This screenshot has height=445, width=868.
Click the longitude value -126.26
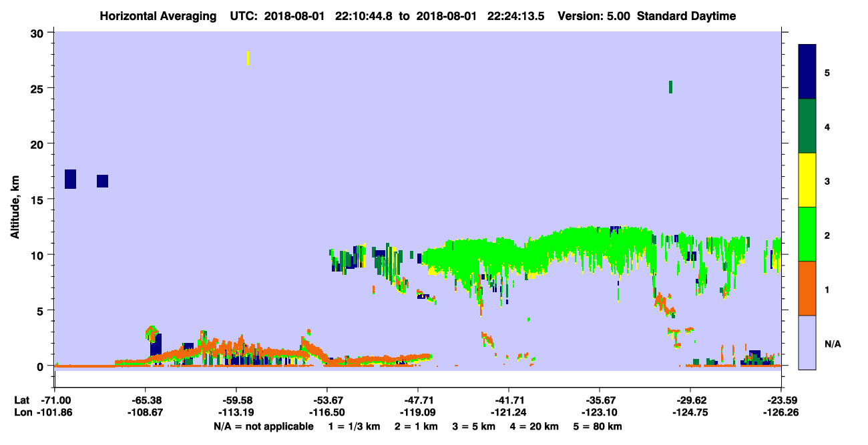781,412
